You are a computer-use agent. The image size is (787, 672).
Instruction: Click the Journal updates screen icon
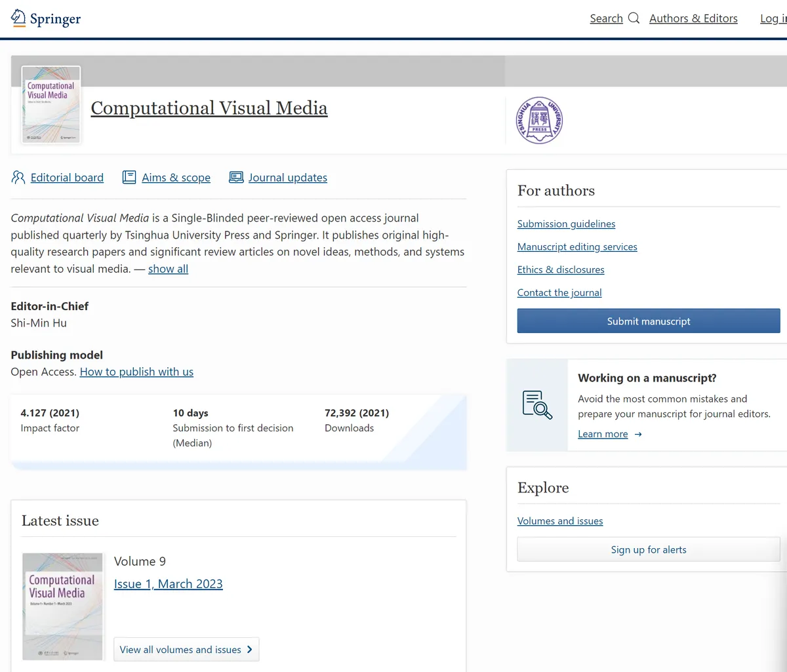pos(236,178)
